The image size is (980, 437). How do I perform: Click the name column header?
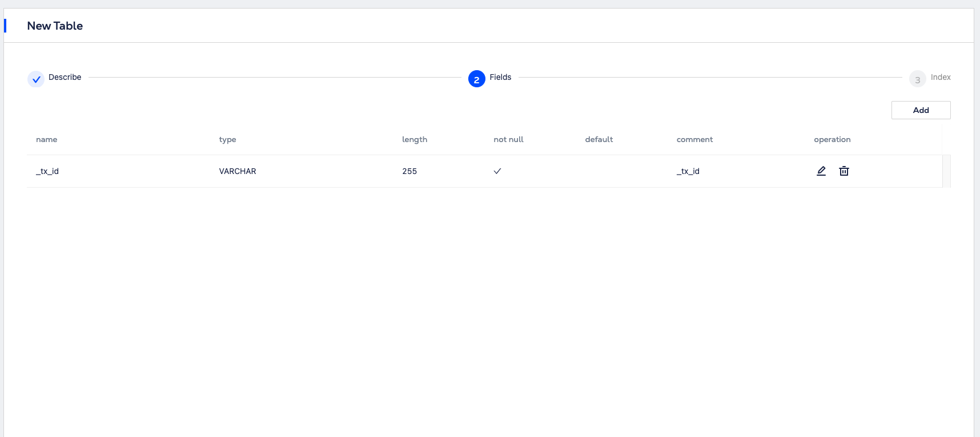47,139
